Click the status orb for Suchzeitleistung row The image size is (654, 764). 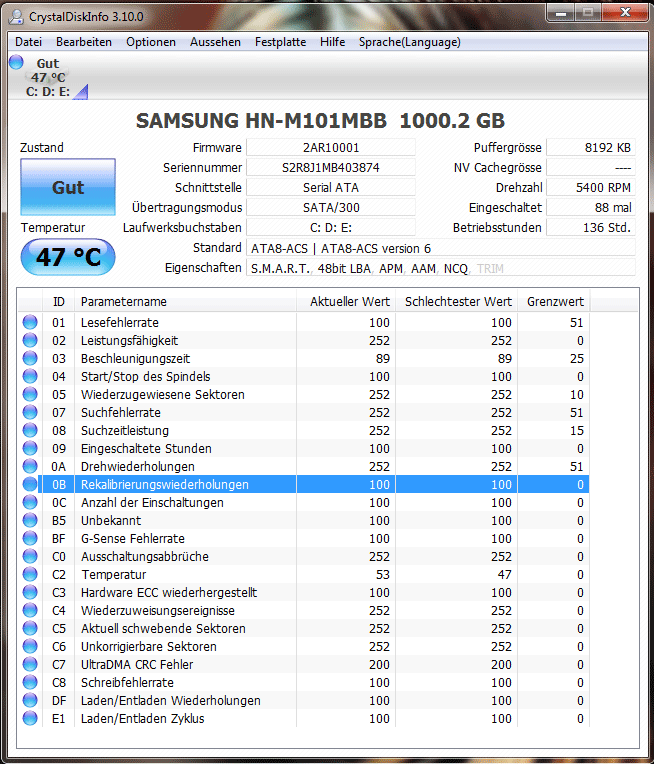[x=30, y=430]
